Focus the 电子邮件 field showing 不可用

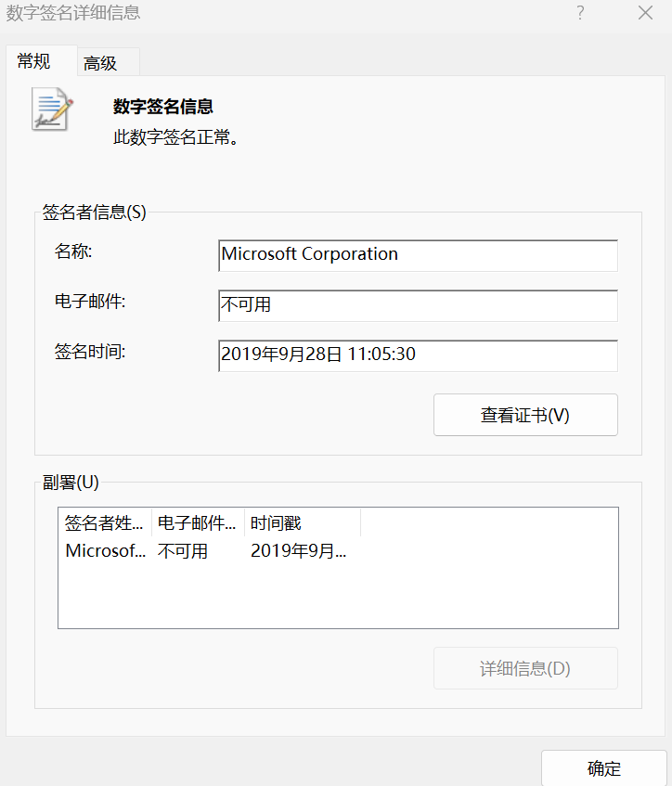click(x=418, y=305)
